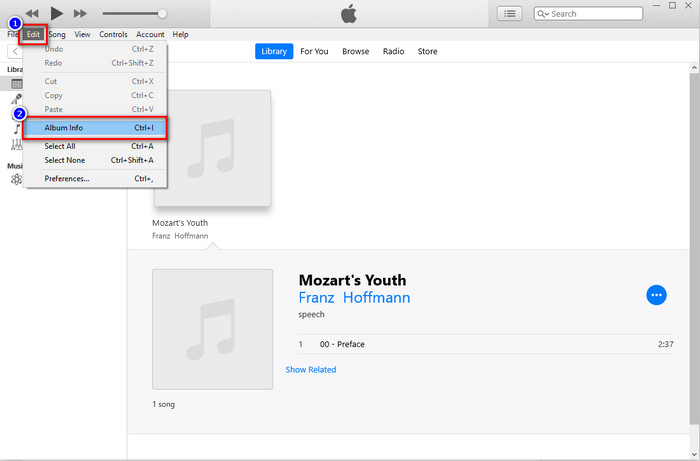Adjust the volume slider knob

[x=162, y=13]
